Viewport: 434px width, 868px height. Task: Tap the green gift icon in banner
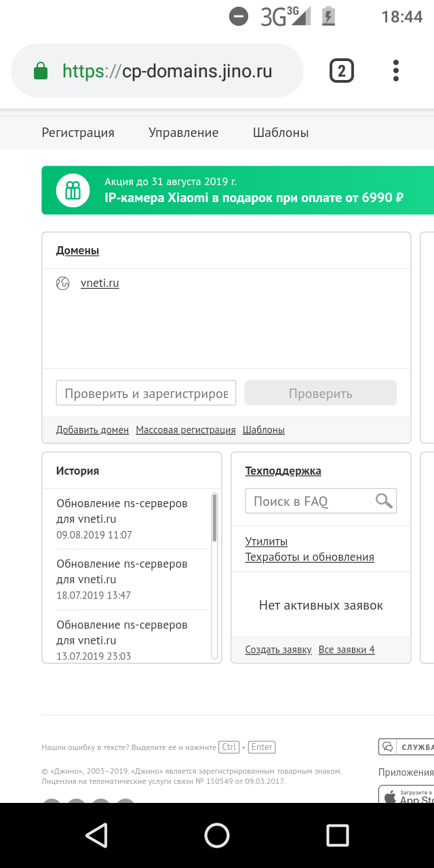point(73,191)
